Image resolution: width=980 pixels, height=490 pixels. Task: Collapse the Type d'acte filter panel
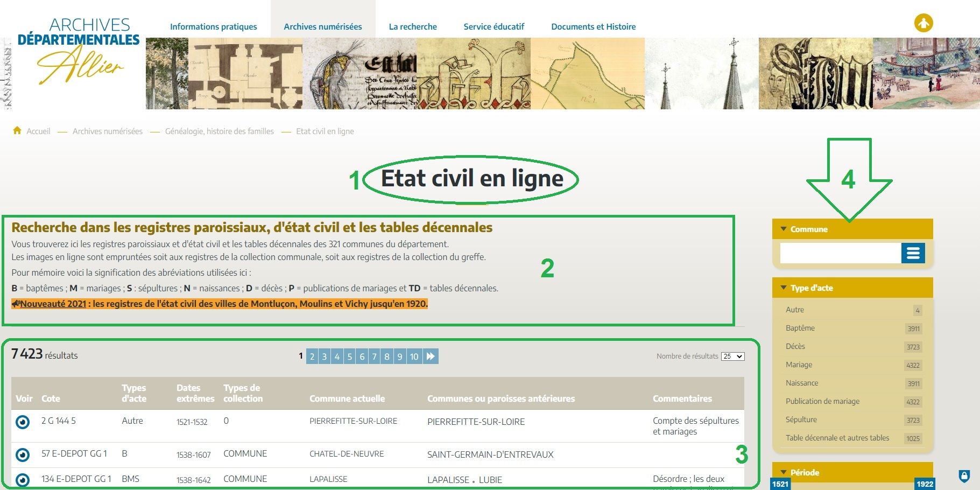[x=784, y=288]
